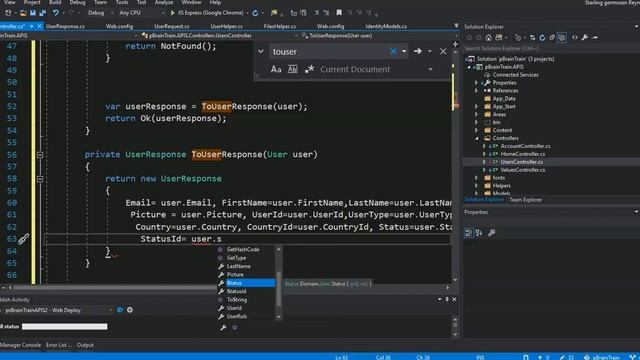Click Sync with Active Document icon
The width and height of the screenshot is (640, 360).
(x=532, y=38)
